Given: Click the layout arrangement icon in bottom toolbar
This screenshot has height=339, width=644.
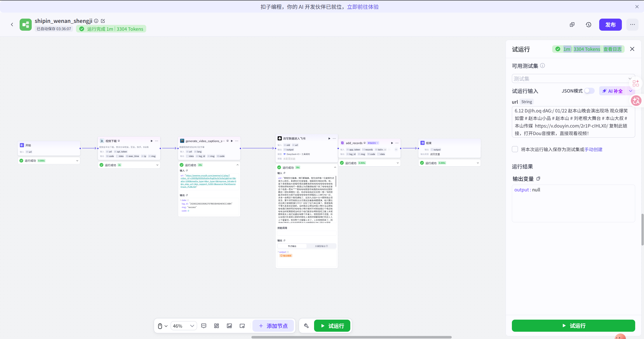Looking at the screenshot, I should click(x=216, y=326).
